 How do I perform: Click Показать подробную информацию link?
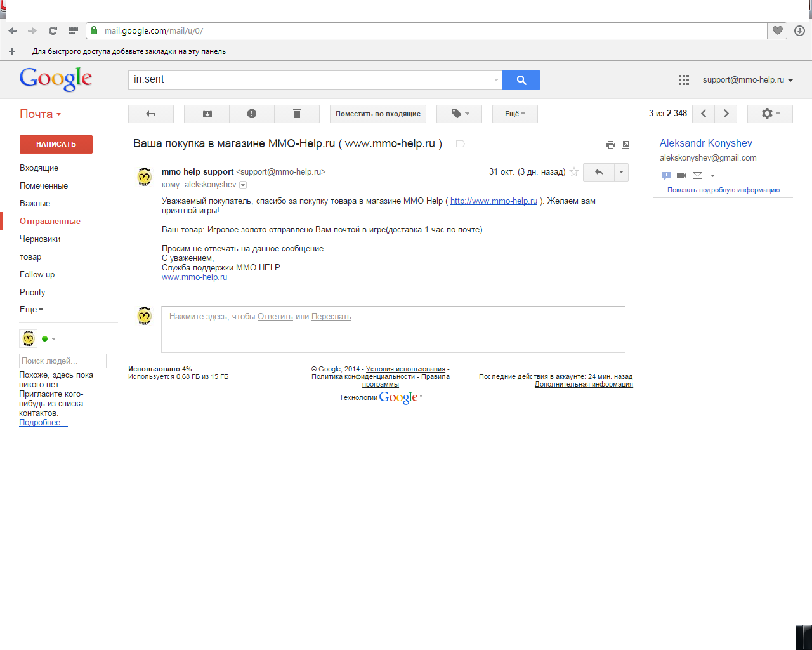click(x=723, y=190)
